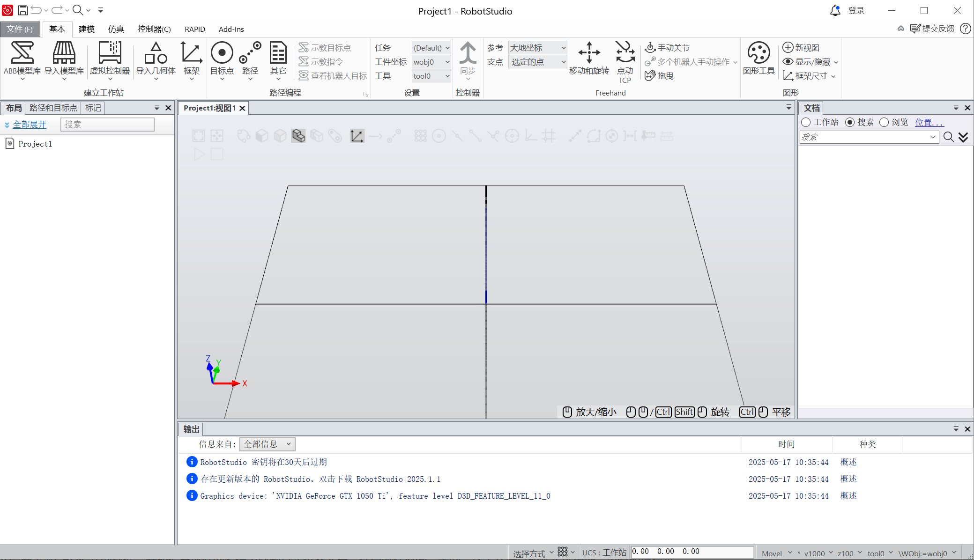
Task: Click the 种类 column header
Action: (x=868, y=444)
